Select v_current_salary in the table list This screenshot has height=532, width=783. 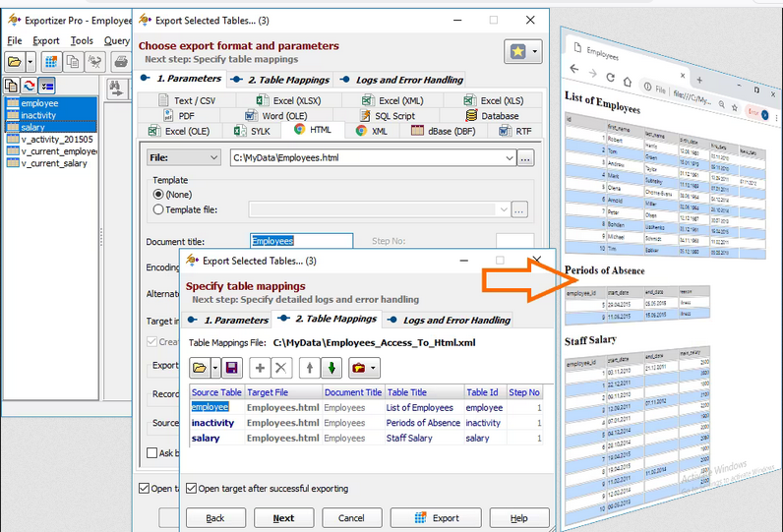52,163
